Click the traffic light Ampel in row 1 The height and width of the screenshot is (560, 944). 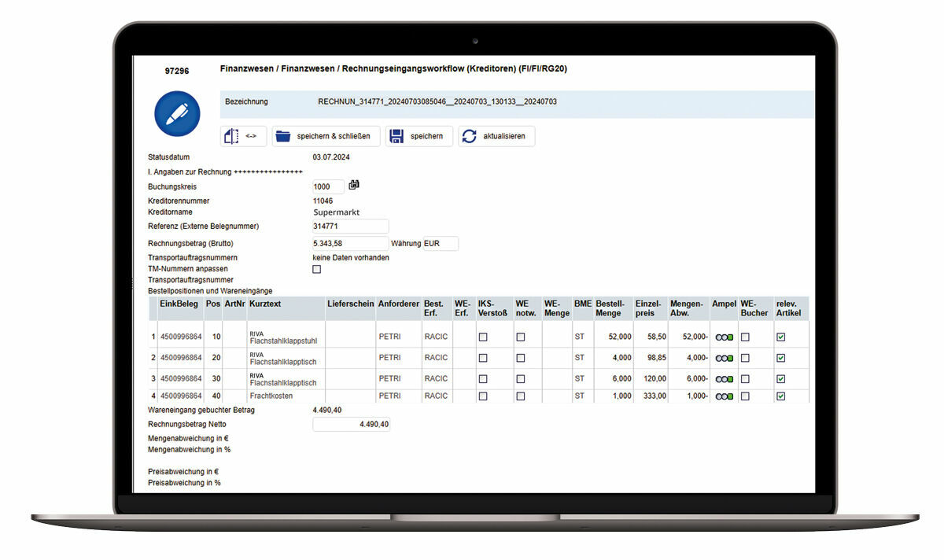click(x=724, y=337)
